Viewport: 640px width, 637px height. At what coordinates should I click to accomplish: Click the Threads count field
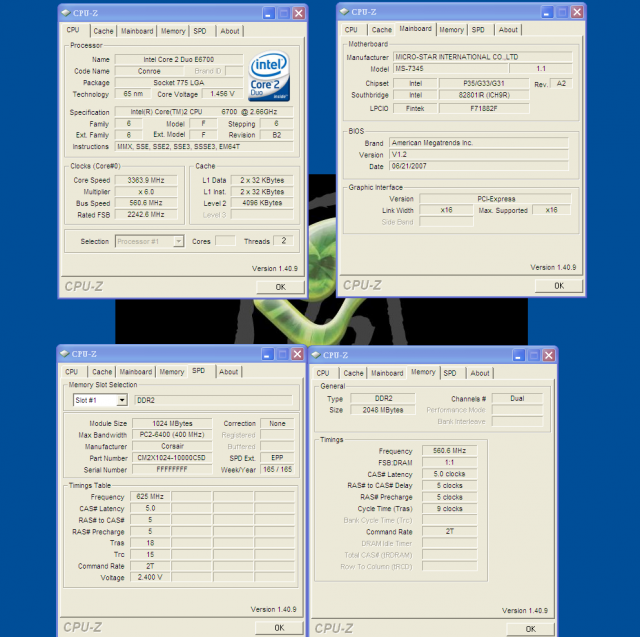[x=284, y=241]
